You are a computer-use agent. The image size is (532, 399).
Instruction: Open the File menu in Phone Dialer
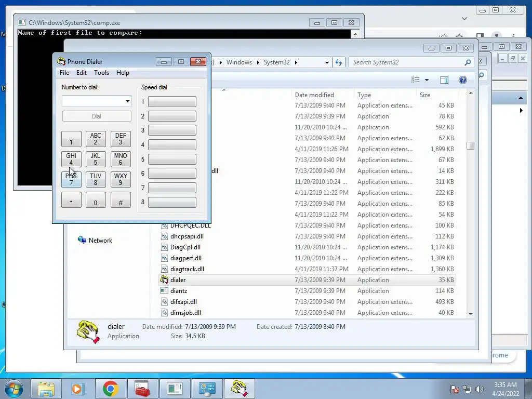click(x=64, y=73)
